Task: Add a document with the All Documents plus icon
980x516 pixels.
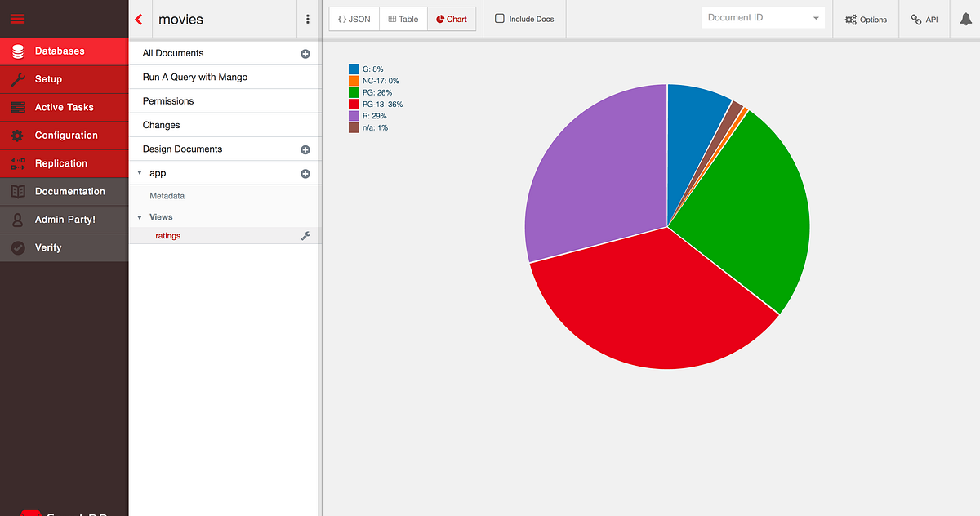Action: (305, 53)
